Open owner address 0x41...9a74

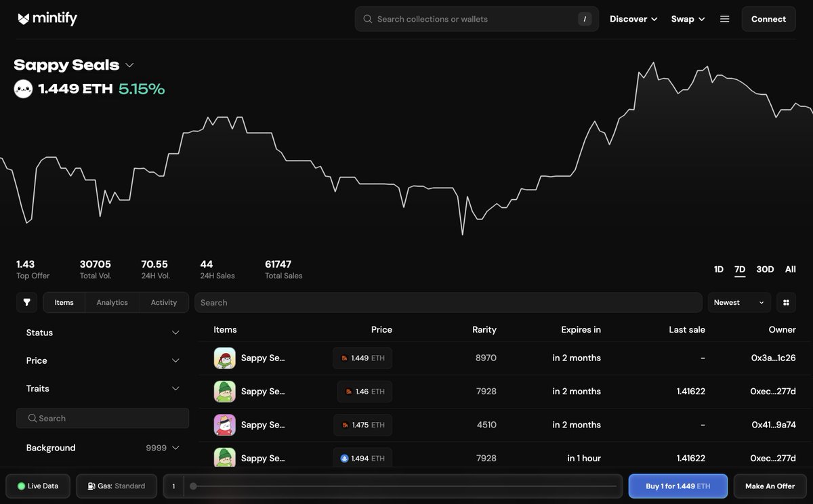coord(774,425)
